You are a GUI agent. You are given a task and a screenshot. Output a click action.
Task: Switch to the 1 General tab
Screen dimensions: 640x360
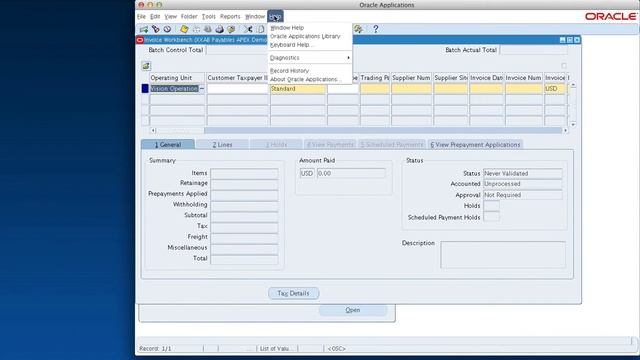[168, 144]
